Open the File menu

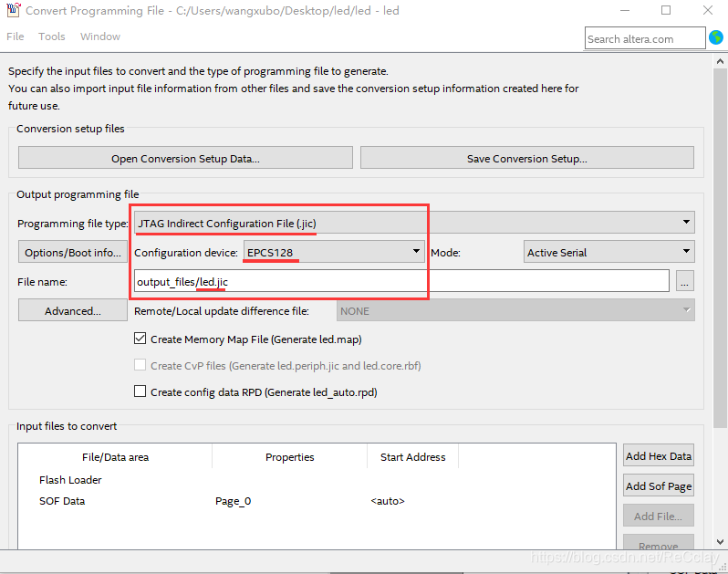(16, 37)
